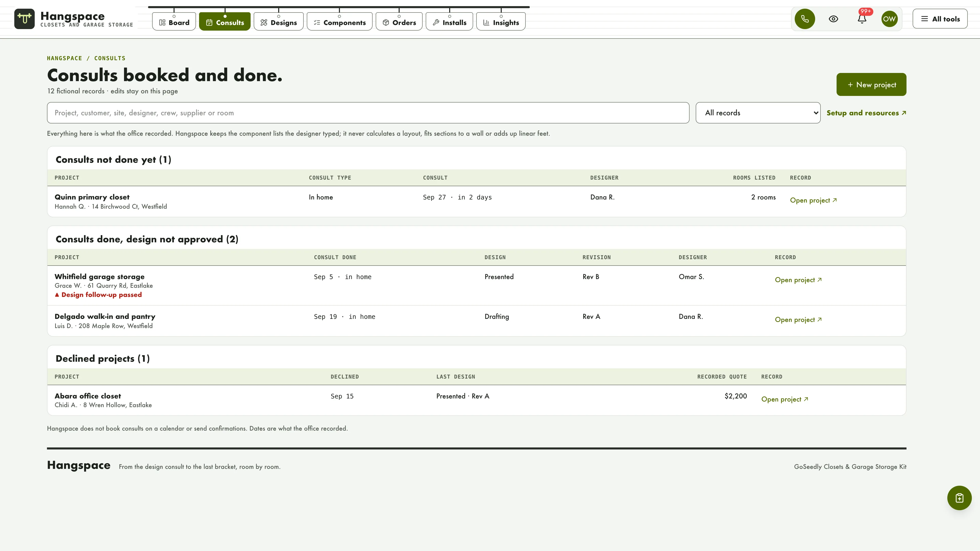The height and width of the screenshot is (551, 980).
Task: Click the Rev B revision cell
Action: pyautogui.click(x=591, y=277)
